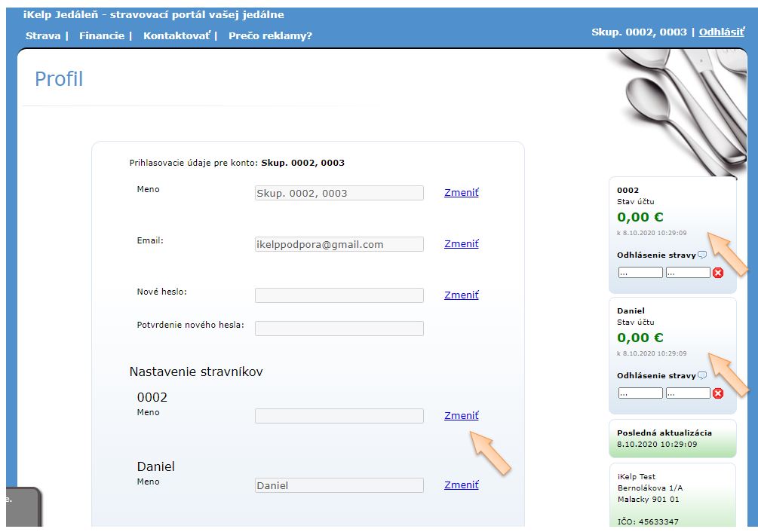
Task: Log out via the Odhlásiť link
Action: [x=723, y=32]
